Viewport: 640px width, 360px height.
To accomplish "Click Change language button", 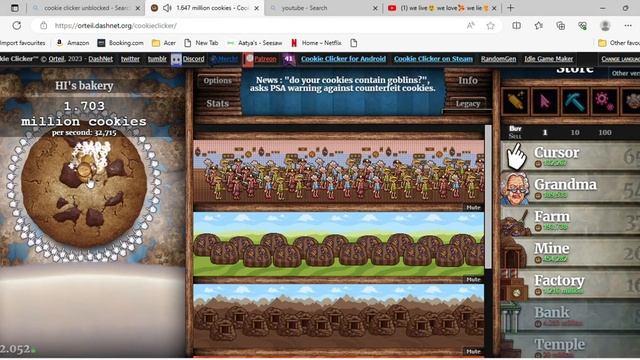I will (x=620, y=59).
